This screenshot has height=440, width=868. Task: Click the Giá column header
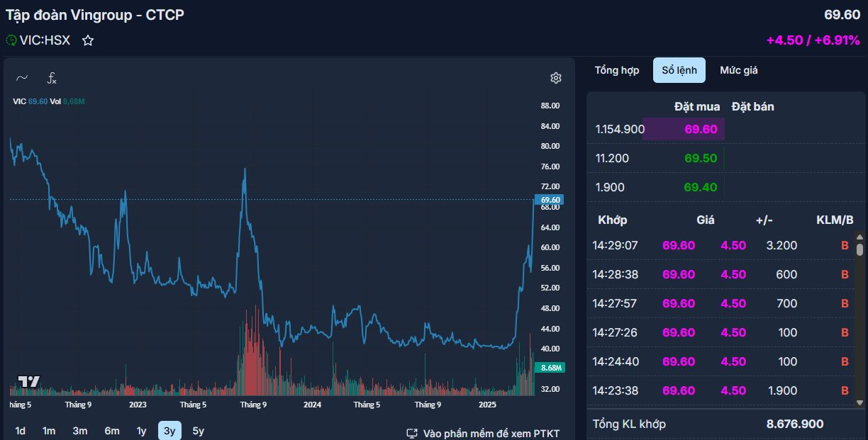pos(706,220)
